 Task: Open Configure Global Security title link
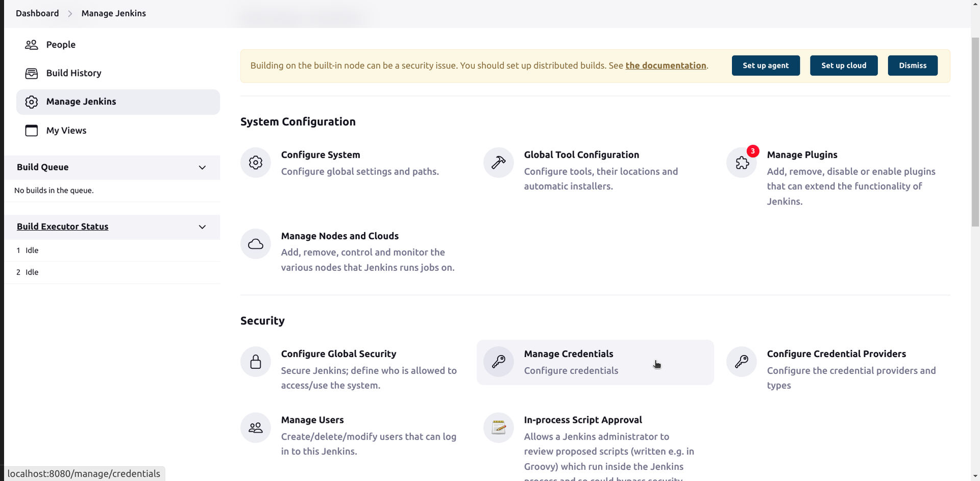(x=338, y=354)
